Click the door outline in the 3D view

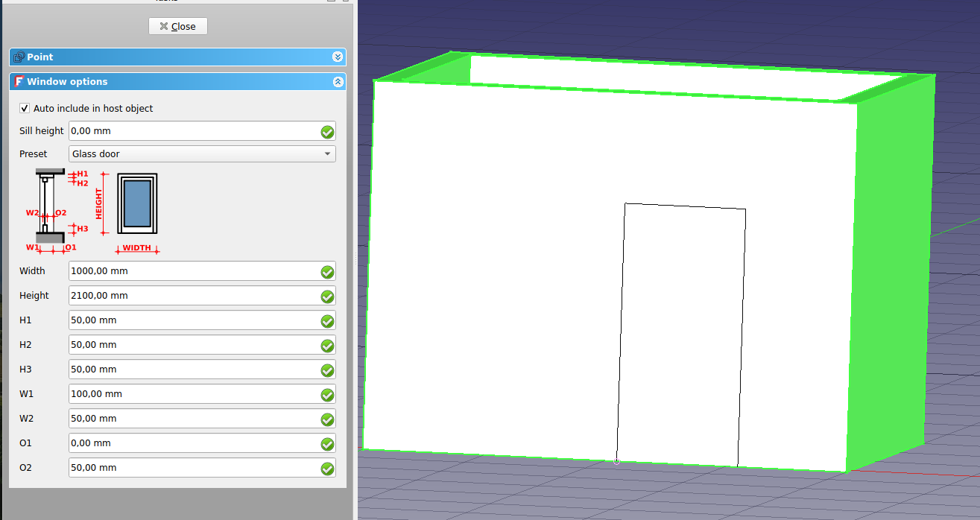[680, 335]
